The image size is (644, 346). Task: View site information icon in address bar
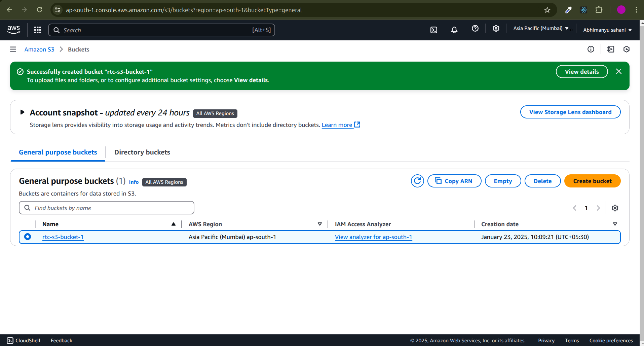pyautogui.click(x=58, y=10)
